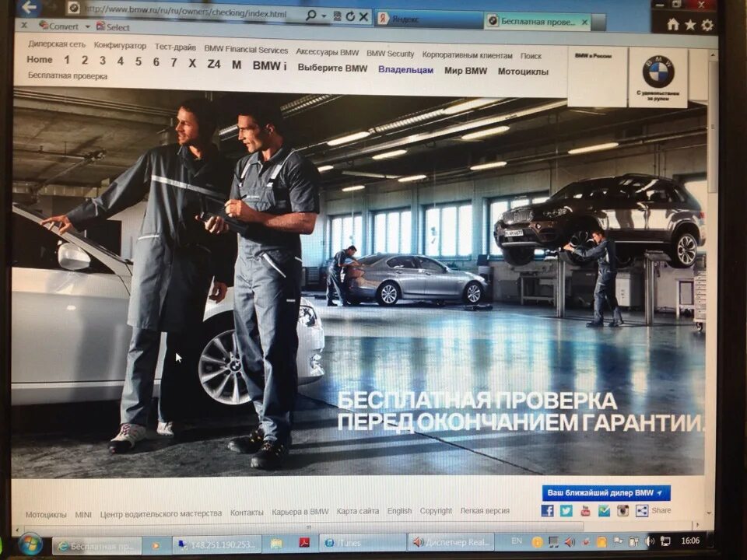The image size is (747, 560).
Task: Open the Instagram social icon
Action: pos(622,510)
